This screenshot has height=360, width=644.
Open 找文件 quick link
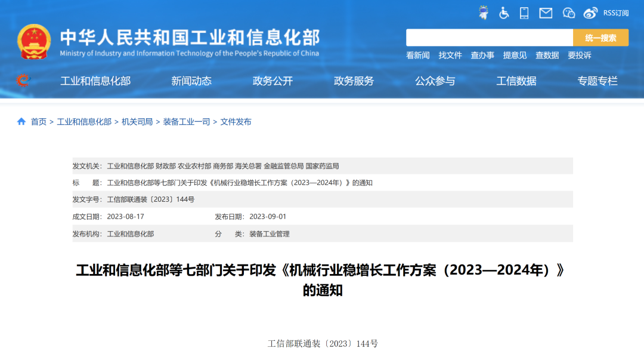pos(450,55)
